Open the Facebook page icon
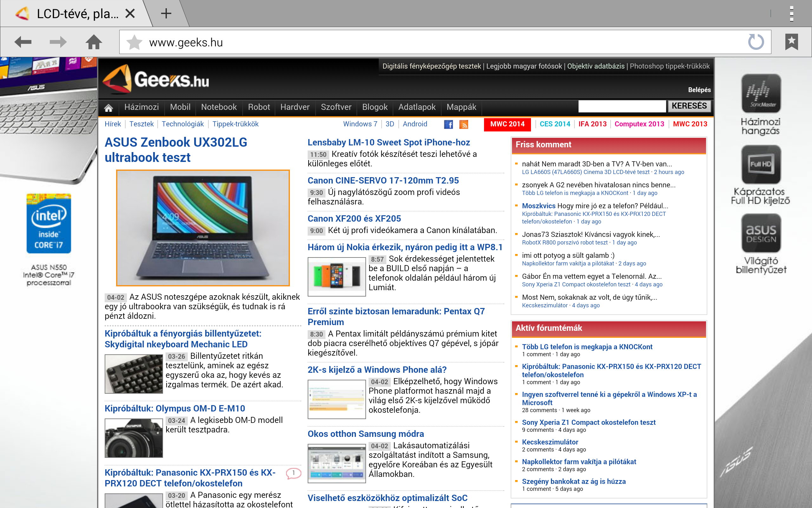This screenshot has height=508, width=812. 448,124
